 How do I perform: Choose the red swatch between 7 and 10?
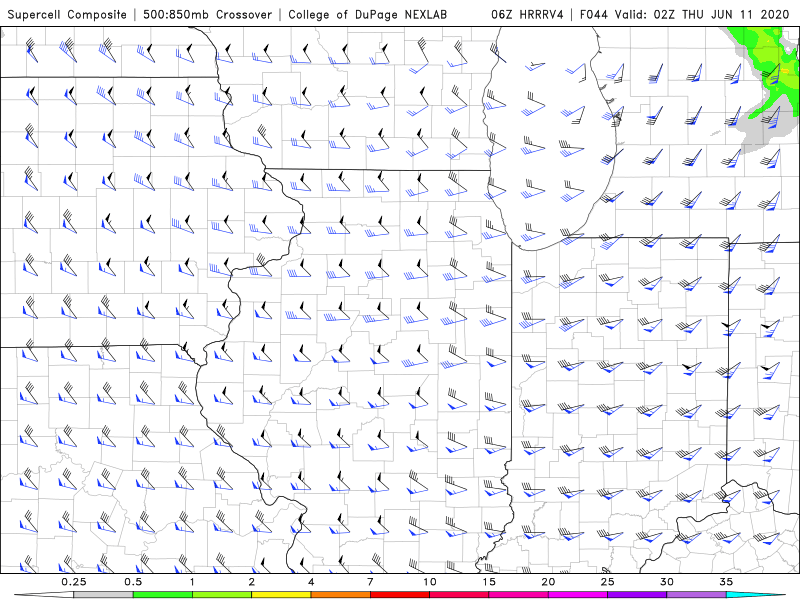[399, 595]
